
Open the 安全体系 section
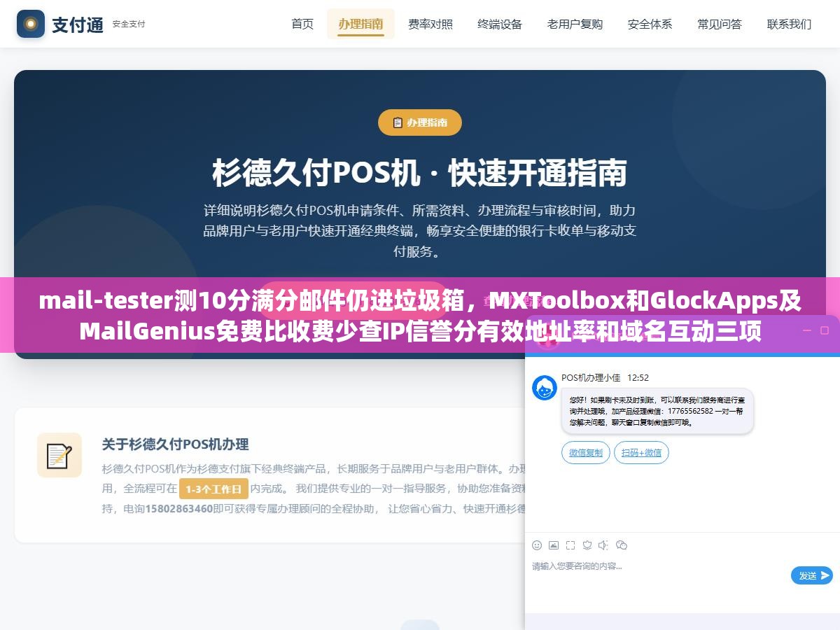tap(650, 24)
